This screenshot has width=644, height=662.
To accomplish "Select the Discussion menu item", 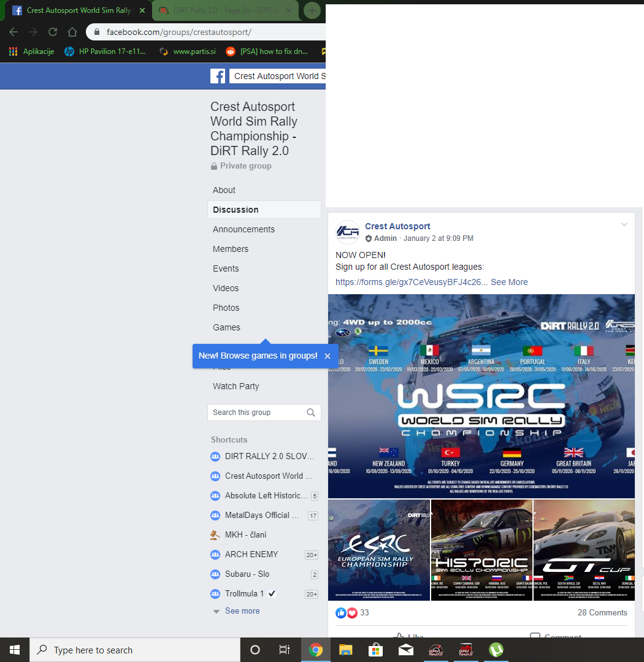I will 264,210.
